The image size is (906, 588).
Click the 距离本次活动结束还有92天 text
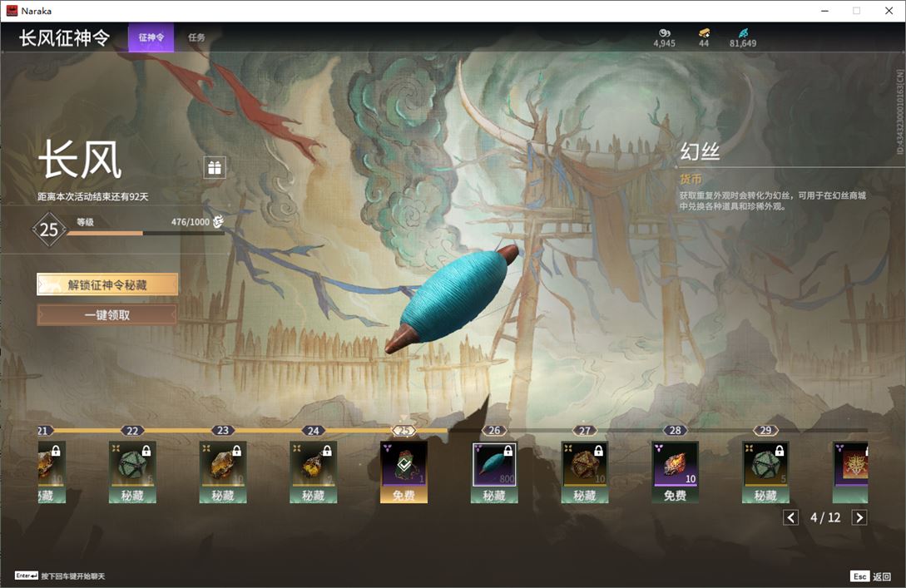[x=93, y=196]
